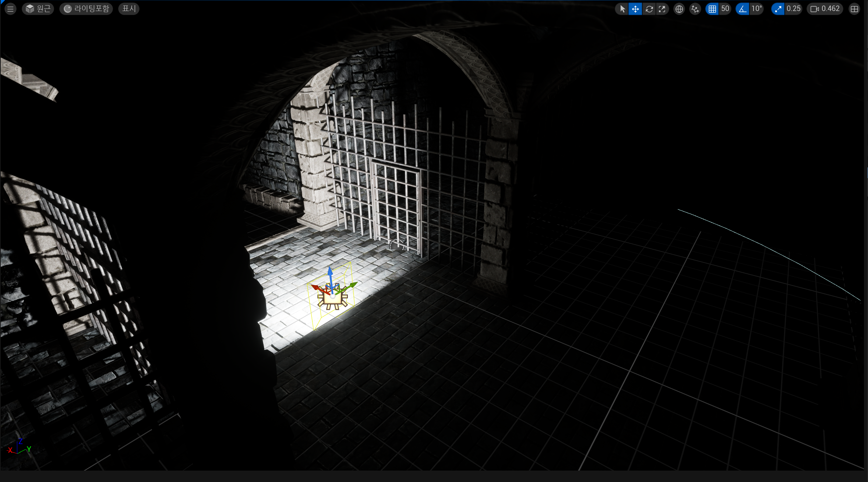Screen dimensions: 868x482
Task: Open grid snap size value 50
Action: [x=725, y=9]
